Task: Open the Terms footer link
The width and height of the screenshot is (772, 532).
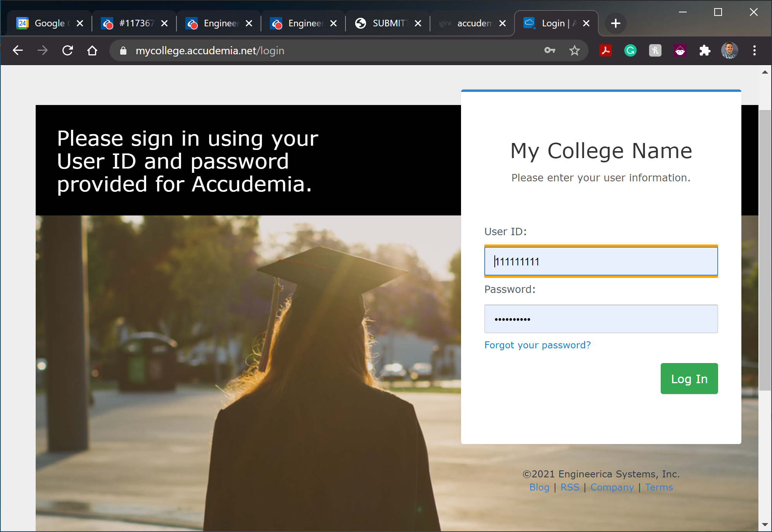Action: point(659,487)
